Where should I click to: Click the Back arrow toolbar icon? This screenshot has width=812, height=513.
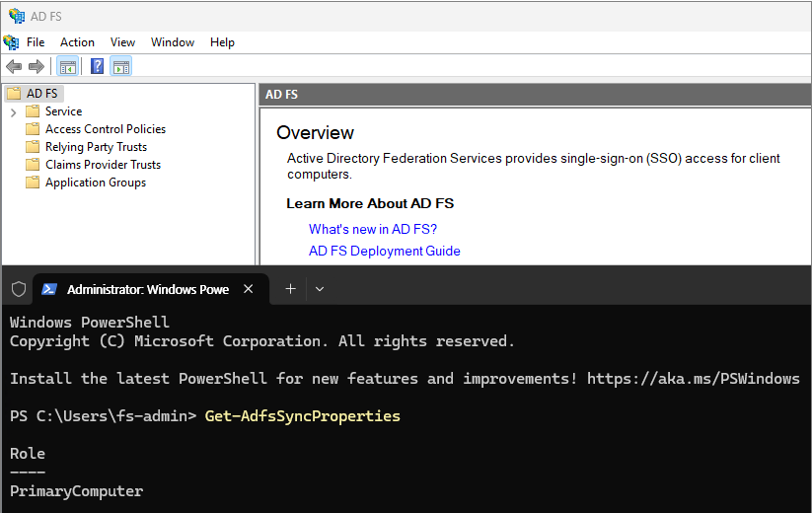14,66
